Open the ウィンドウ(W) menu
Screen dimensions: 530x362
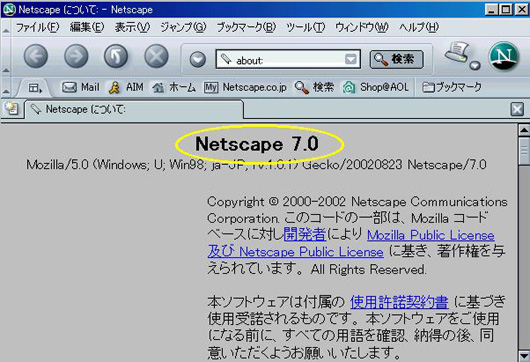coord(362,27)
